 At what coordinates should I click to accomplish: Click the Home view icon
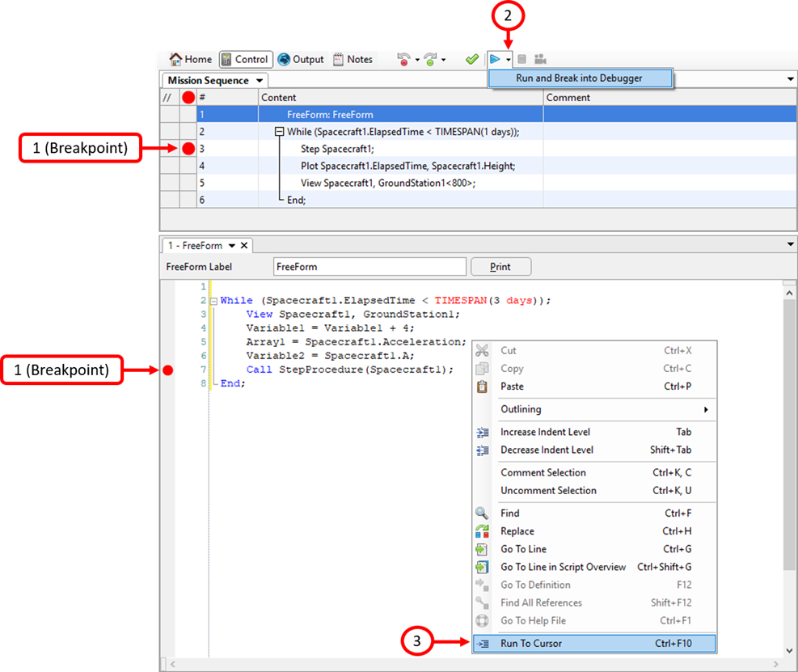[190, 58]
